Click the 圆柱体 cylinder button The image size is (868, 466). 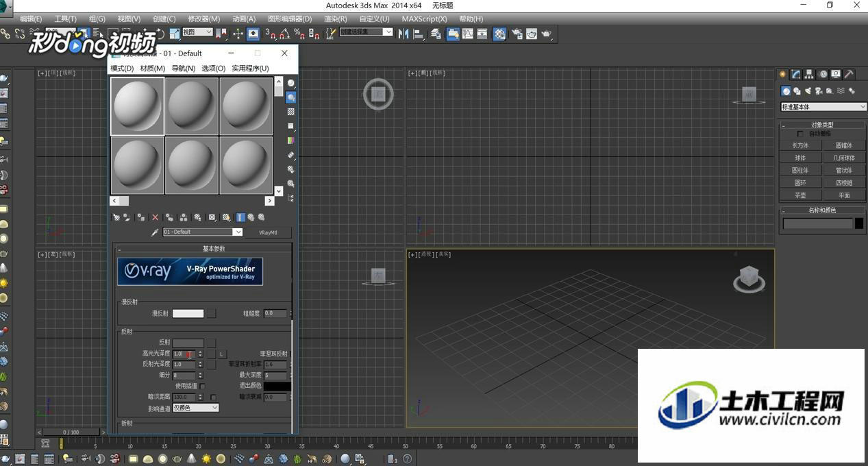point(800,171)
